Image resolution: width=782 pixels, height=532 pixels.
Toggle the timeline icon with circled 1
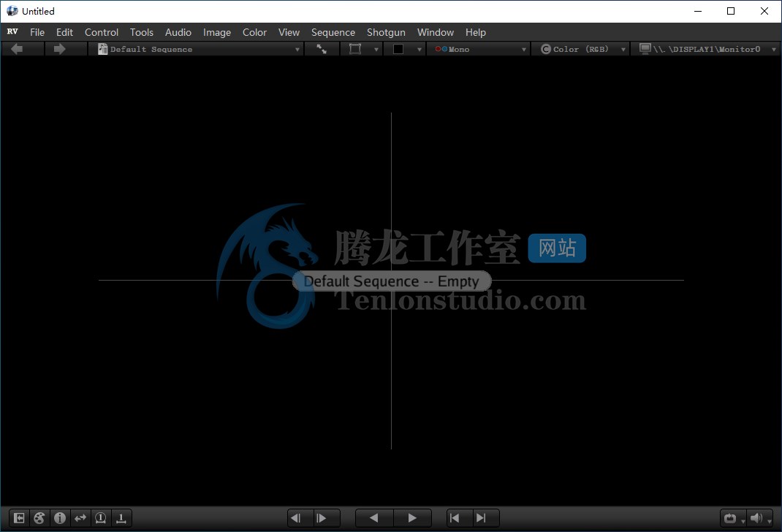[x=101, y=518]
